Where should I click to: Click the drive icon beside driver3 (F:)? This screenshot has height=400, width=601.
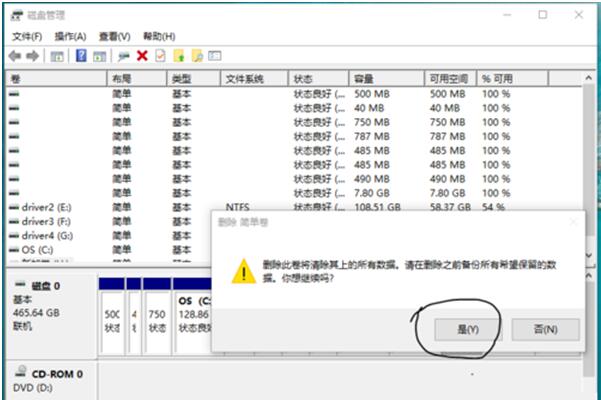(x=14, y=221)
